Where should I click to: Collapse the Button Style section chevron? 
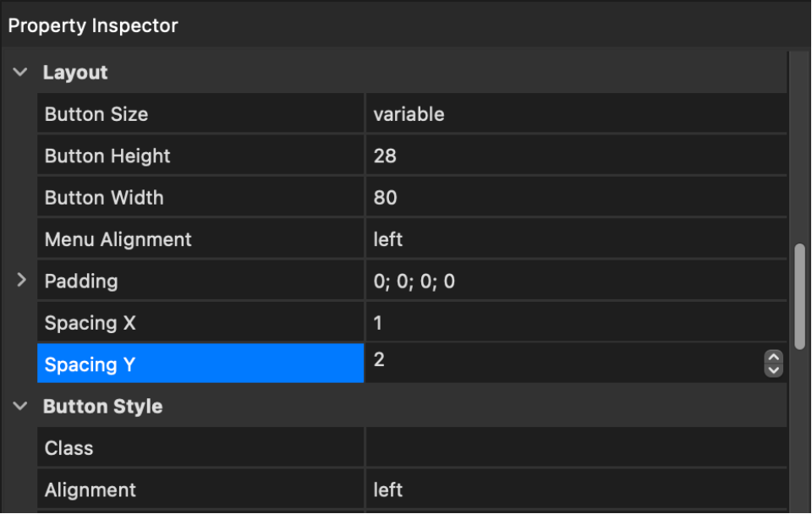pyautogui.click(x=20, y=407)
